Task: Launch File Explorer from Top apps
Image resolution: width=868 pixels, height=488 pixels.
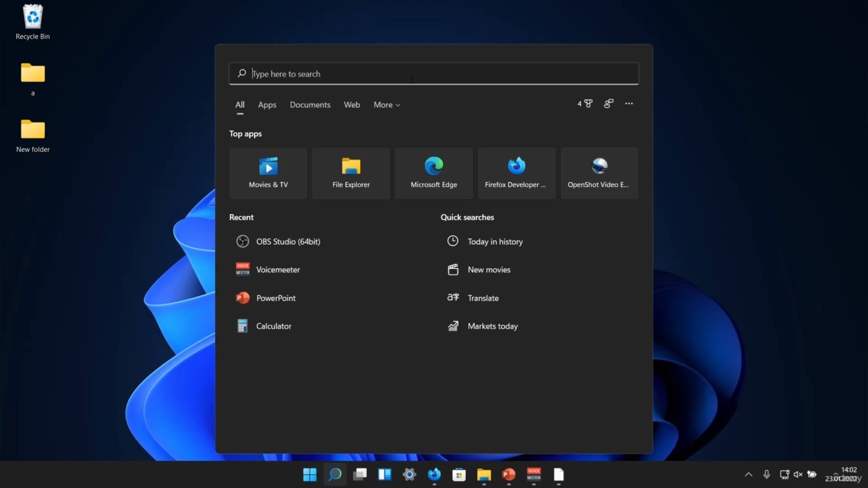Action: click(x=351, y=173)
